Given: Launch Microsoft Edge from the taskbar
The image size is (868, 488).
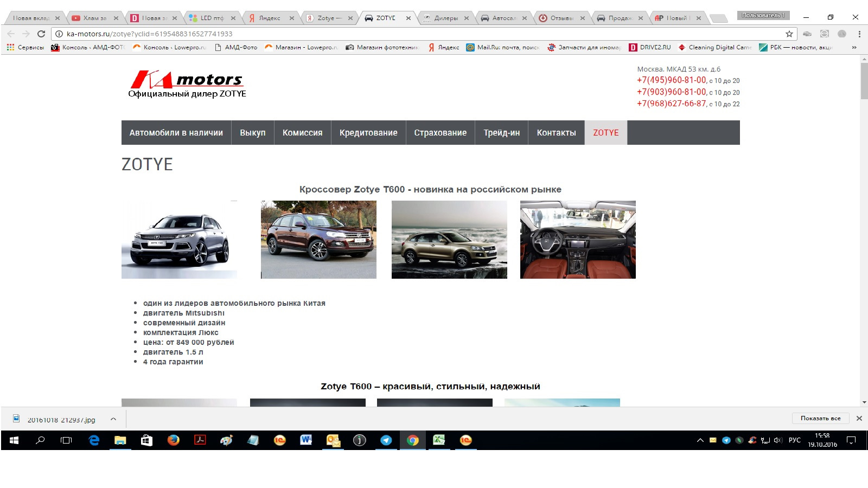Looking at the screenshot, I should (94, 440).
